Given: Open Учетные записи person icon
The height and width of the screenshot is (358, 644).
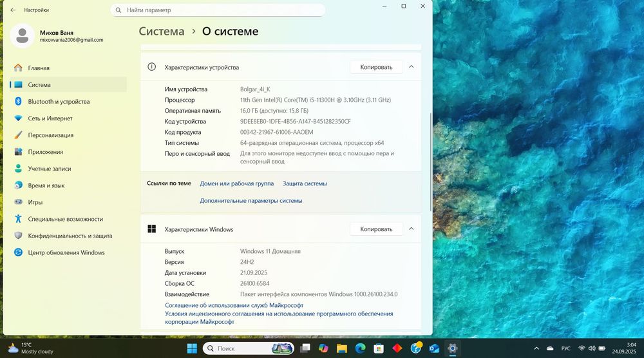Looking at the screenshot, I should point(18,169).
